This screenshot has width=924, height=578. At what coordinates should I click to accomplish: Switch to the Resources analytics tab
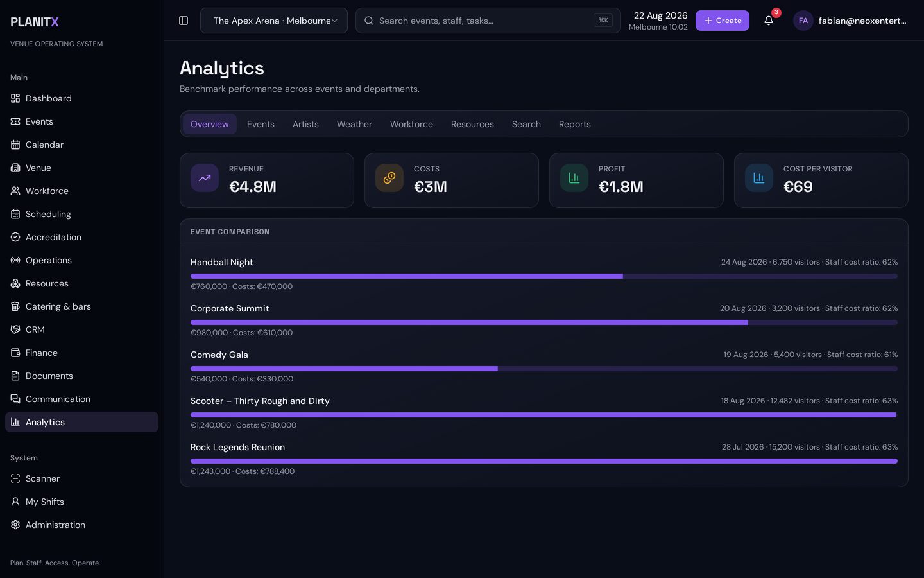pos(472,124)
